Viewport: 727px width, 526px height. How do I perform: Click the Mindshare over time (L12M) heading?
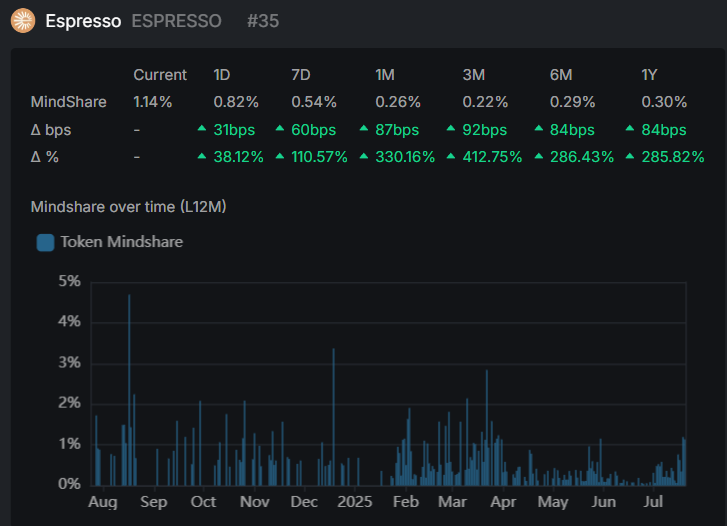click(128, 207)
